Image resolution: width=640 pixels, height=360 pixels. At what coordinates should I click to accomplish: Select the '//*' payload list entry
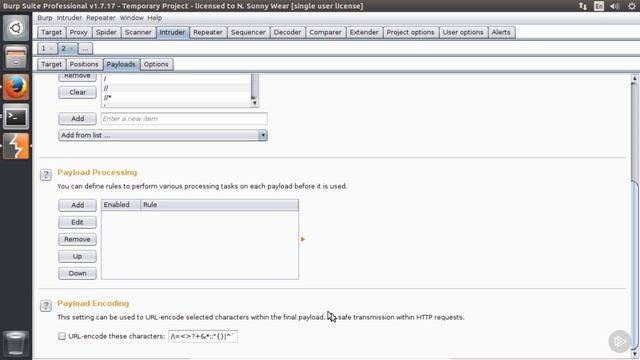[176, 98]
